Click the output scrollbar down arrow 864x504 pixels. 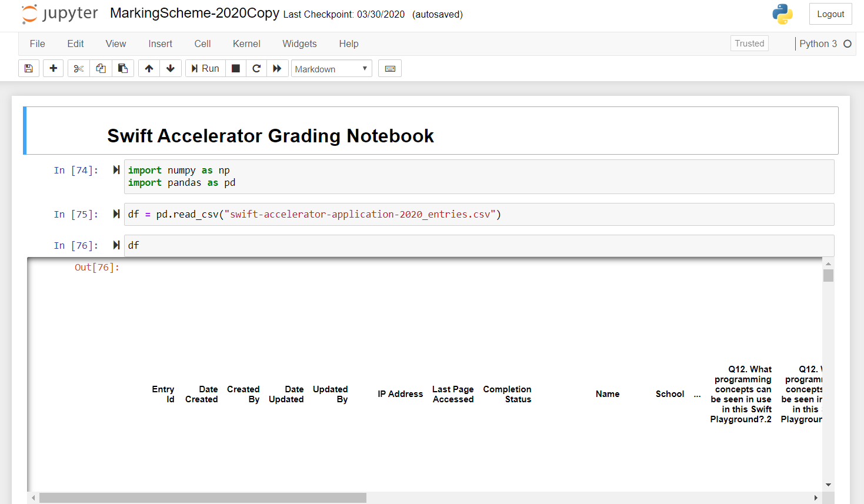(828, 485)
